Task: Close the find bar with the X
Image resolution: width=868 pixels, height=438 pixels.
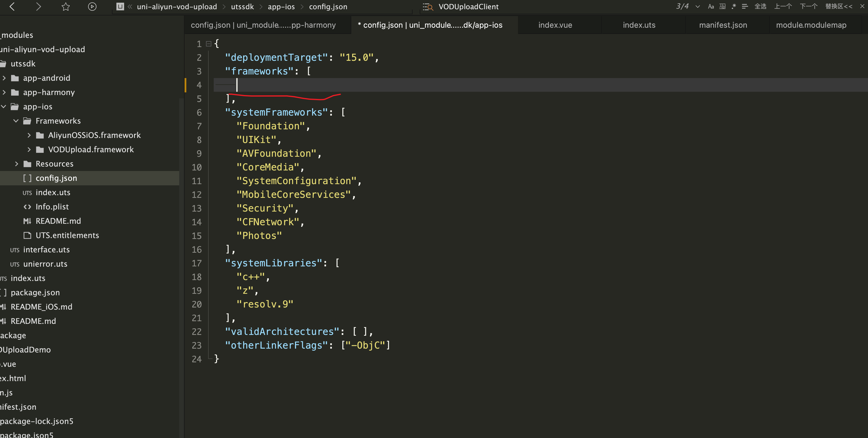Action: tap(862, 7)
